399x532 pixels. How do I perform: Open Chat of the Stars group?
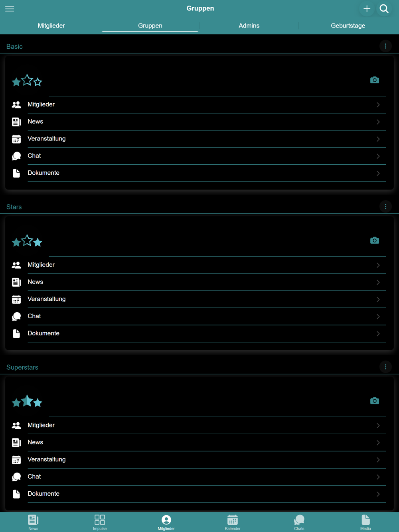tap(199, 316)
